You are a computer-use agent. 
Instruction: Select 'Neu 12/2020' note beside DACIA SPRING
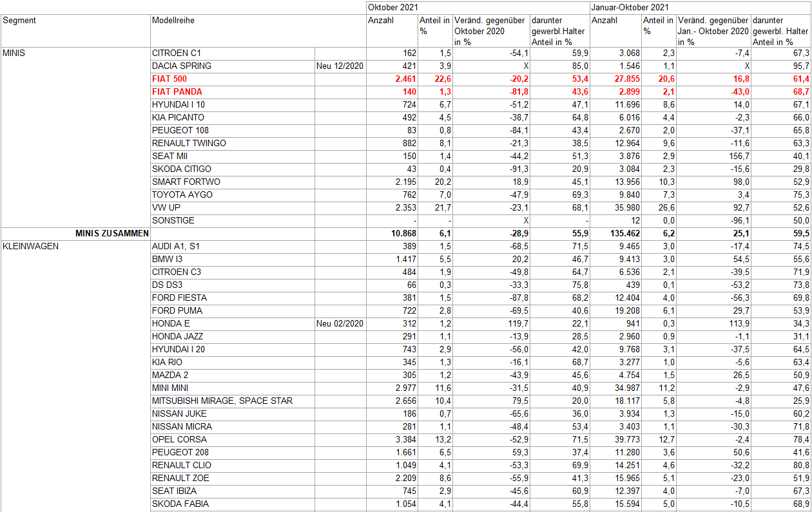(x=340, y=66)
